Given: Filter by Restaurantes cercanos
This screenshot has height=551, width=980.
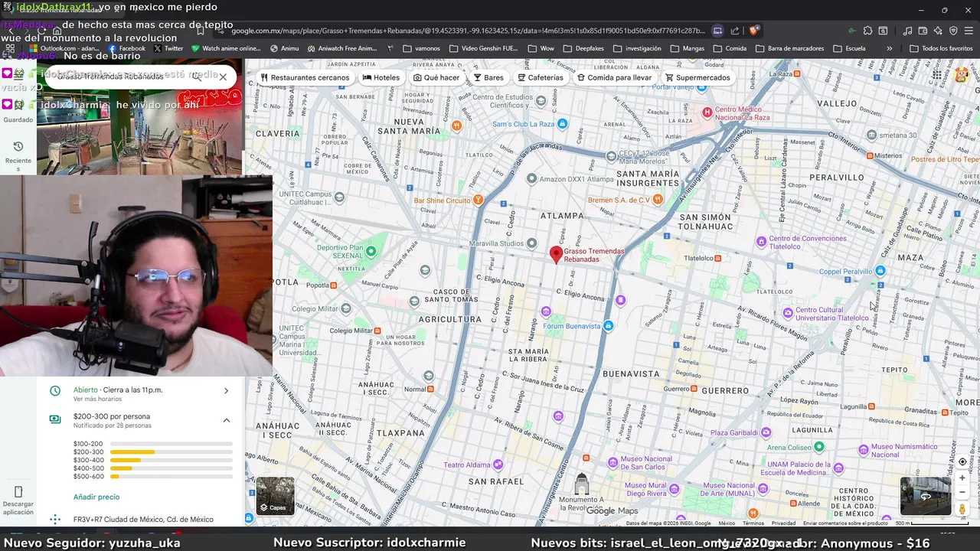Looking at the screenshot, I should click(x=305, y=77).
